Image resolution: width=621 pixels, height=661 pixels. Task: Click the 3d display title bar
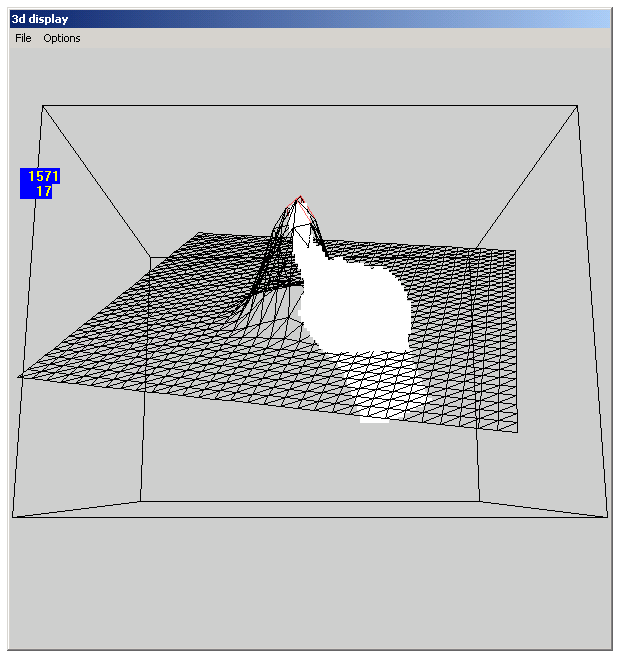pyautogui.click(x=310, y=19)
